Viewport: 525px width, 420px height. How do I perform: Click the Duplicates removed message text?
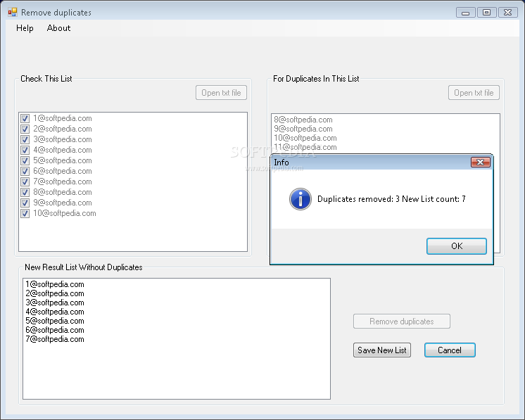tap(391, 199)
